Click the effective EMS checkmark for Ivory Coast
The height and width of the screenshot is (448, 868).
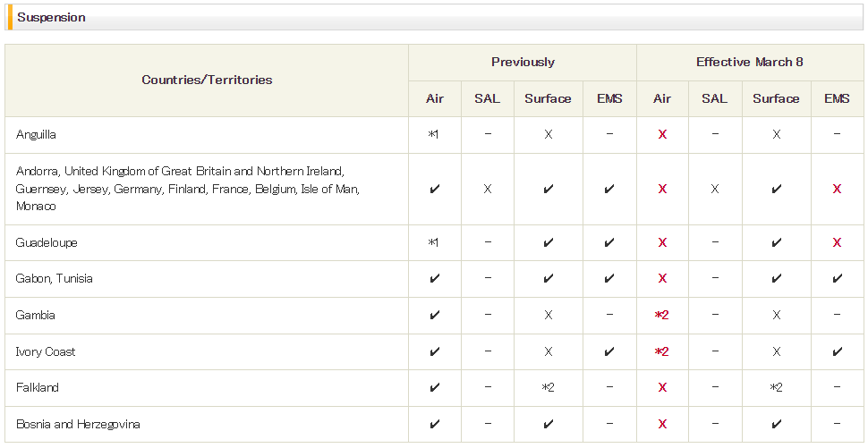coord(837,352)
